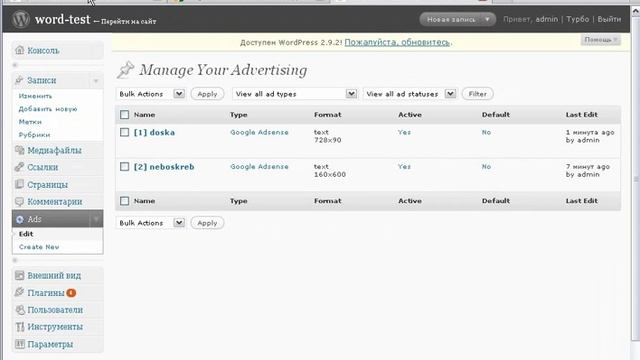Check the box for [2] neboskreb
The height and width of the screenshot is (360, 640).
coord(124,167)
